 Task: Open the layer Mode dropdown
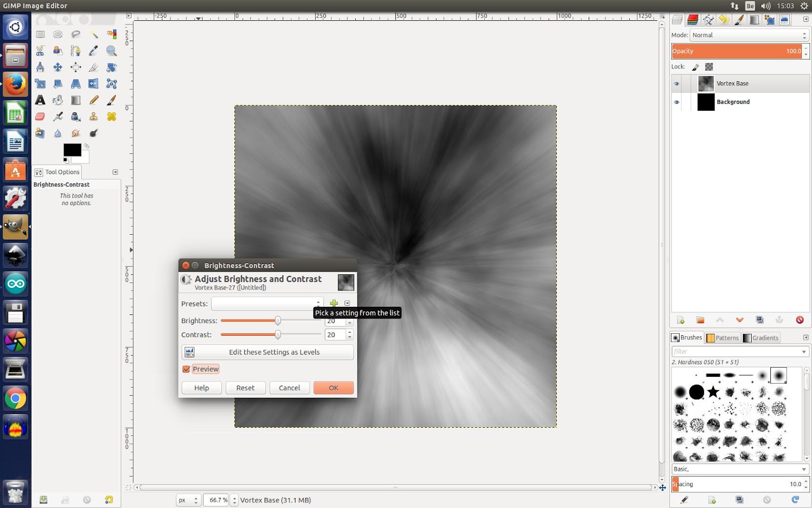click(x=748, y=35)
